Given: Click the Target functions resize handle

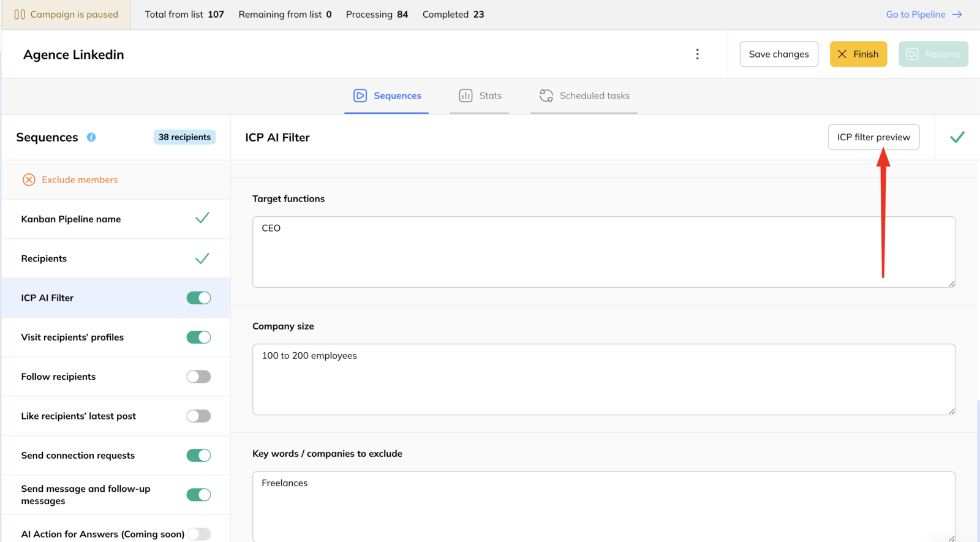Looking at the screenshot, I should [x=951, y=283].
